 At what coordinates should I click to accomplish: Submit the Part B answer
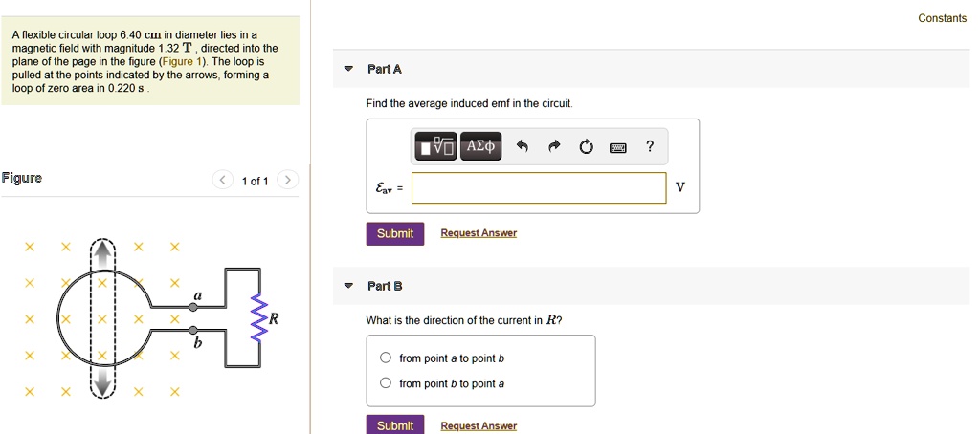[394, 425]
